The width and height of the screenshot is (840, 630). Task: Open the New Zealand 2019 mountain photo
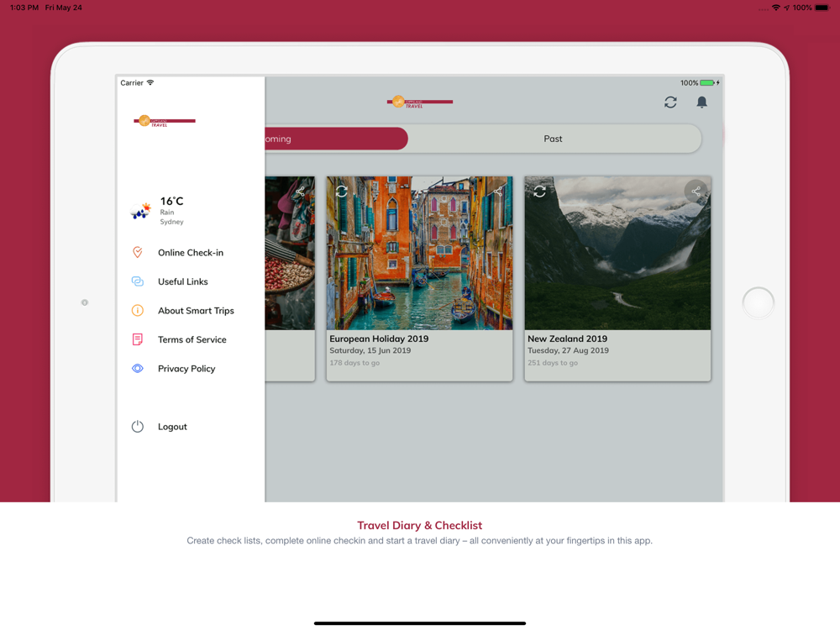point(617,253)
